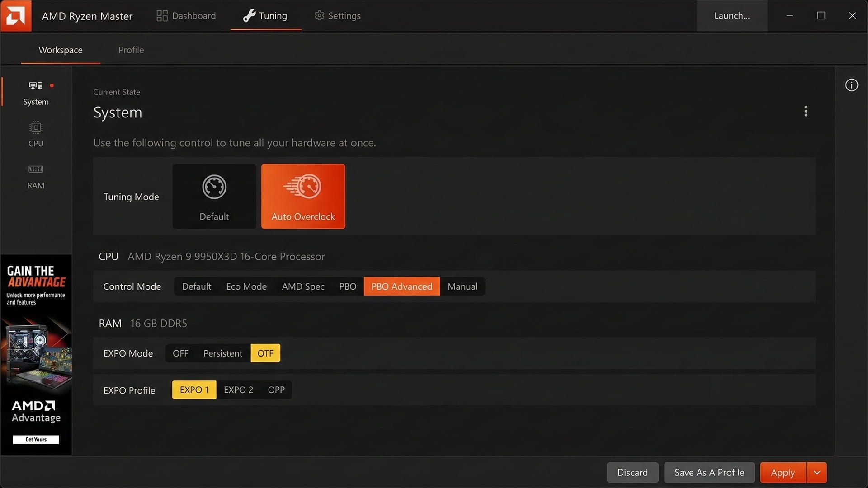Open the RAM section in the sidebar
The image size is (868, 488).
coord(36,176)
